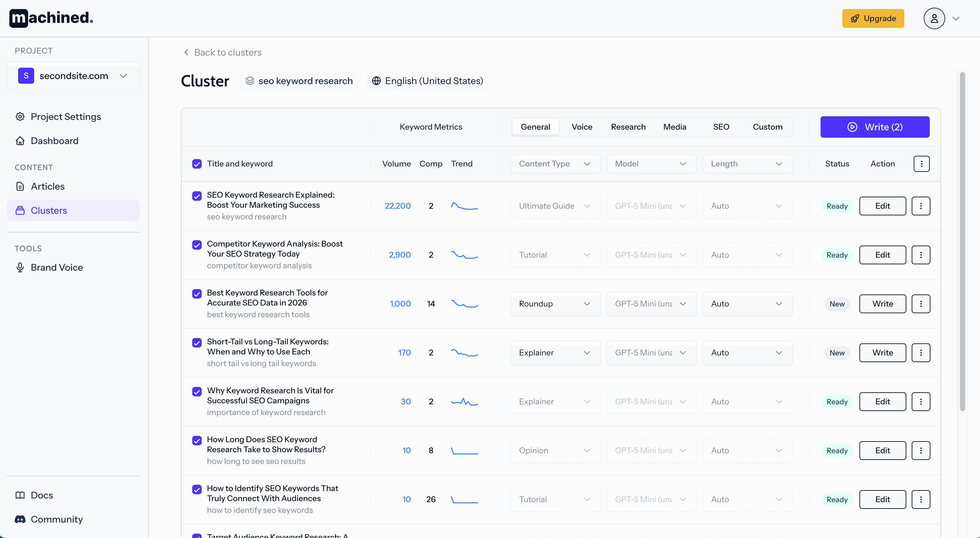980x538 pixels.
Task: Uncheck the Title and keyword select-all checkbox
Action: [x=197, y=163]
